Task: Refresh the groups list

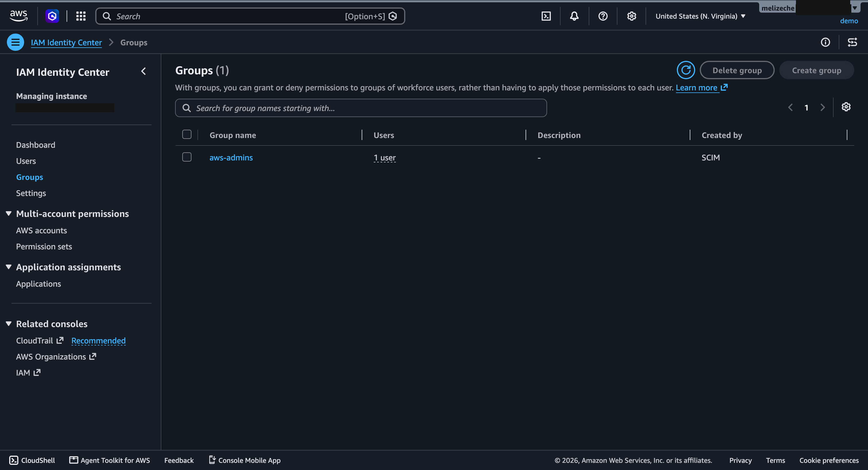Action: tap(686, 70)
